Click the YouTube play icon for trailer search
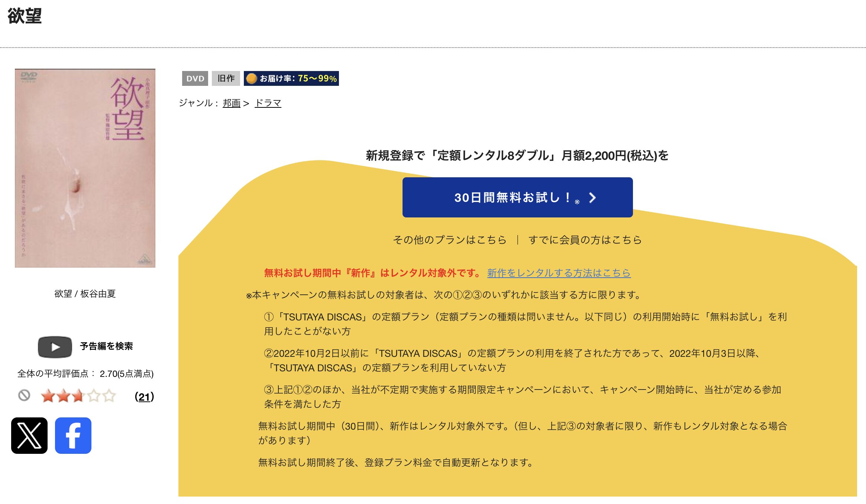866x504 pixels. (x=55, y=347)
